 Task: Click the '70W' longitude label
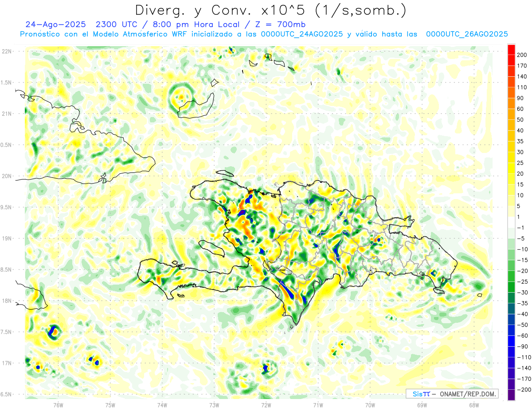click(370, 405)
